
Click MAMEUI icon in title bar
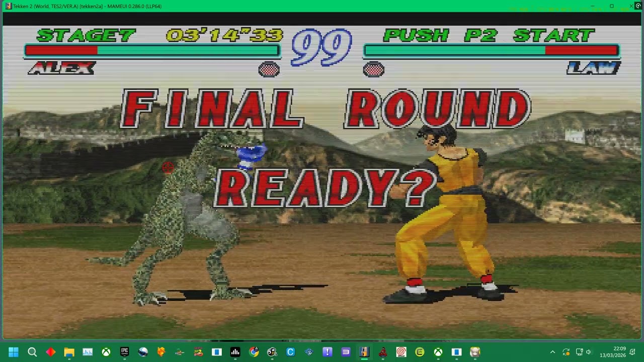click(x=9, y=6)
